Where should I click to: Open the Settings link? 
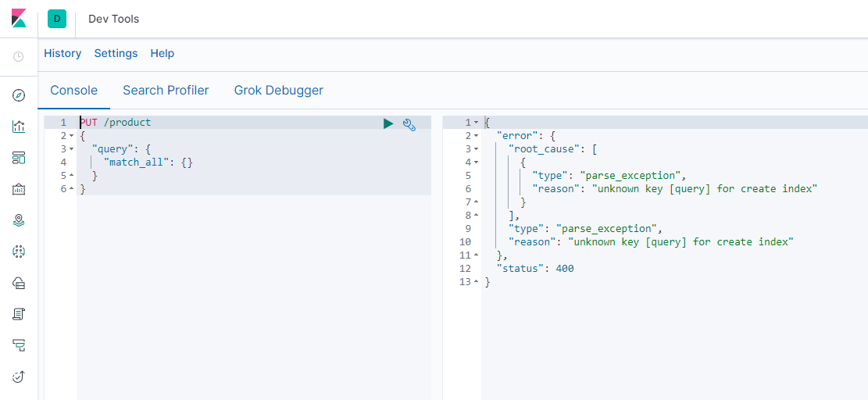click(x=116, y=53)
